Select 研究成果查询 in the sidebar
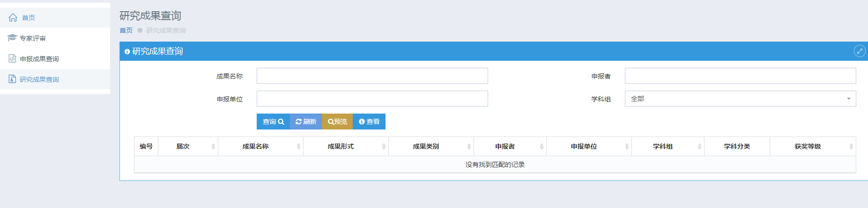This screenshot has height=208, width=868. pyautogui.click(x=55, y=79)
